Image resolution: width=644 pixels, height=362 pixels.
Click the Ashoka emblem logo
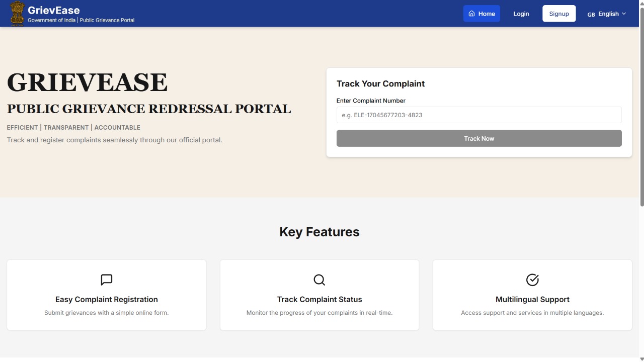coord(17,13)
